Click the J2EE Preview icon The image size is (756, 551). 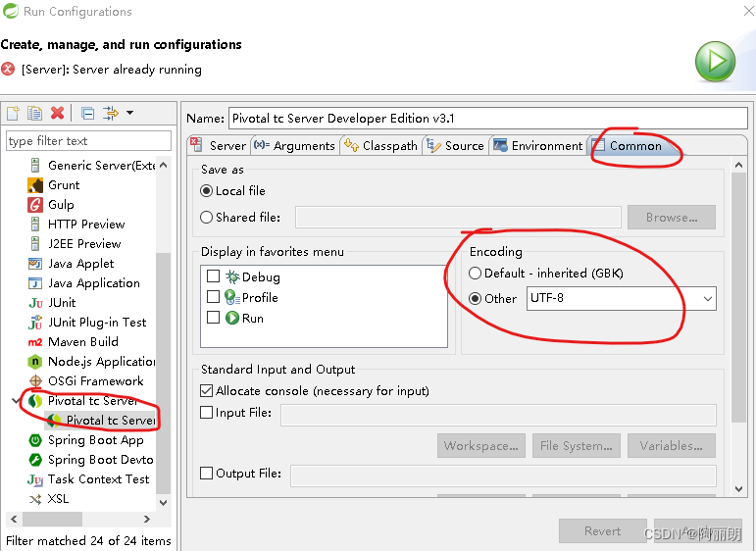(x=35, y=244)
